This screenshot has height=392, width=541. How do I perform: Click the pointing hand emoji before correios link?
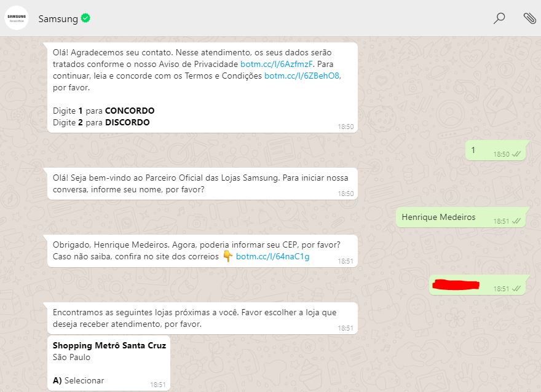click(x=227, y=256)
